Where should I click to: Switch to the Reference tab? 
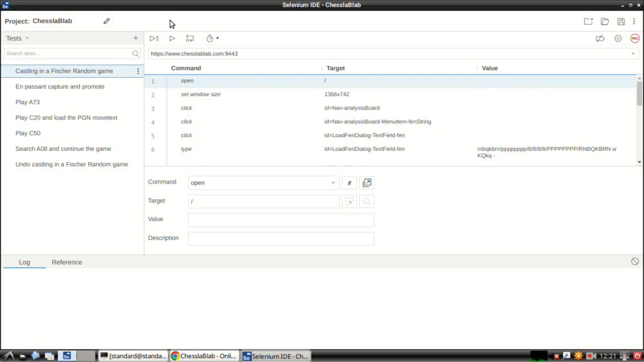[67, 262]
